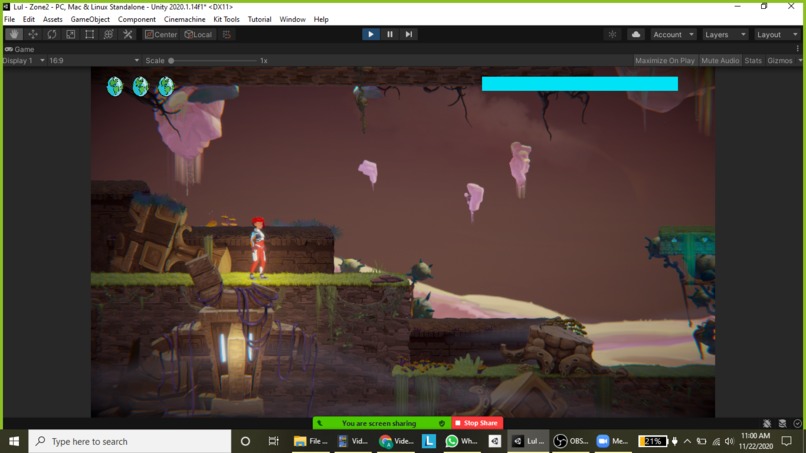Screen dimensions: 806x453
Task: Open Unity cloud services icon
Action: point(636,34)
